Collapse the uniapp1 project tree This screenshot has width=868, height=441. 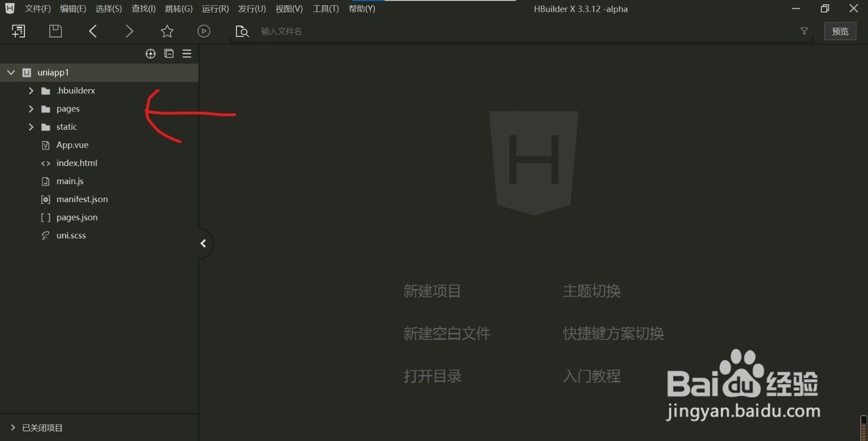click(11, 72)
